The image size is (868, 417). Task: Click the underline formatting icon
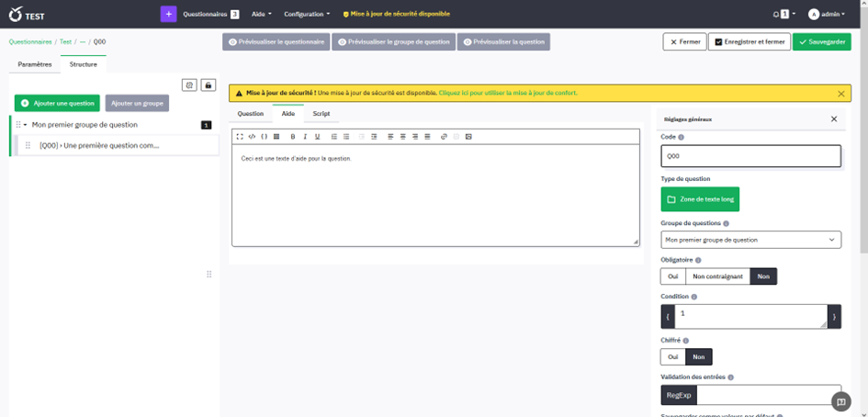pyautogui.click(x=317, y=136)
